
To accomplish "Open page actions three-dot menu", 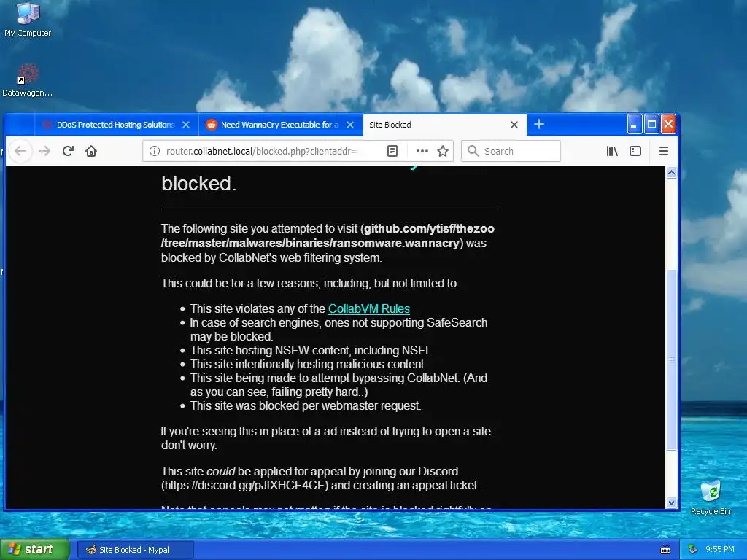I will point(422,151).
